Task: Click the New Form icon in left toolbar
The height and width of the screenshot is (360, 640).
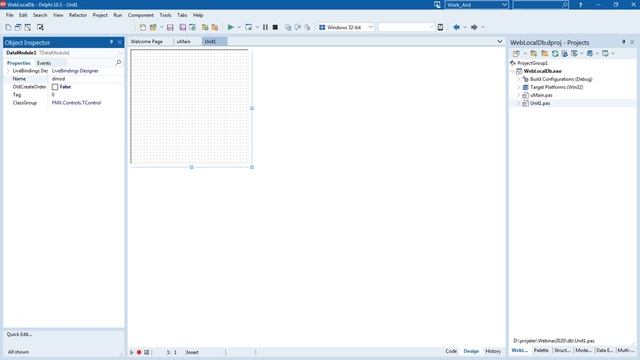Action: pyautogui.click(x=40, y=27)
